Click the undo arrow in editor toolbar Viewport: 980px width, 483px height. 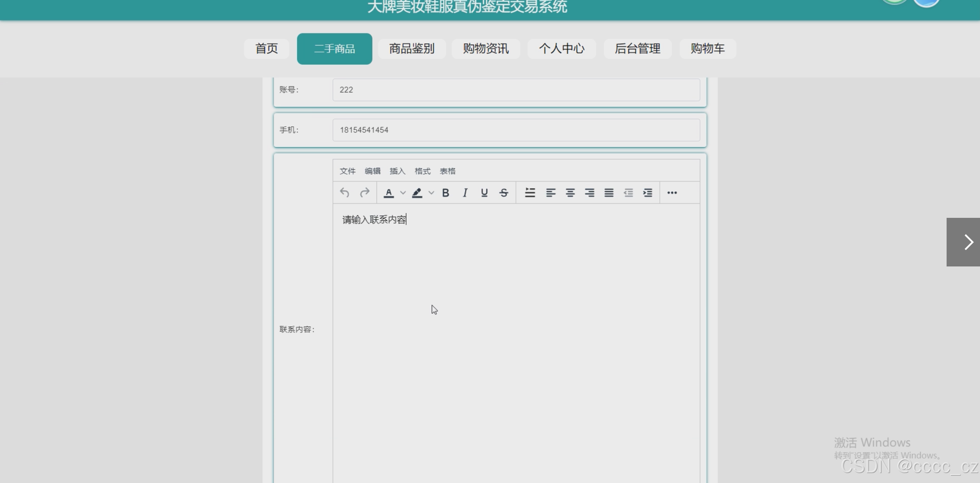point(344,193)
